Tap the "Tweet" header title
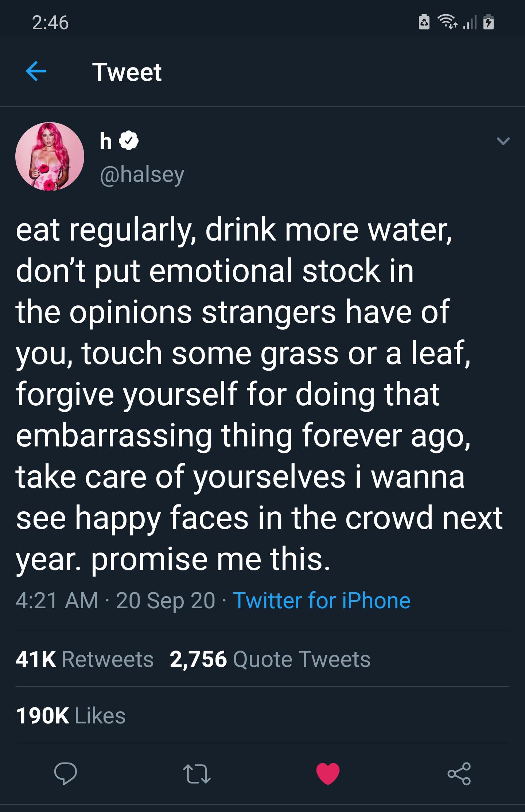The width and height of the screenshot is (525, 812). 127,72
